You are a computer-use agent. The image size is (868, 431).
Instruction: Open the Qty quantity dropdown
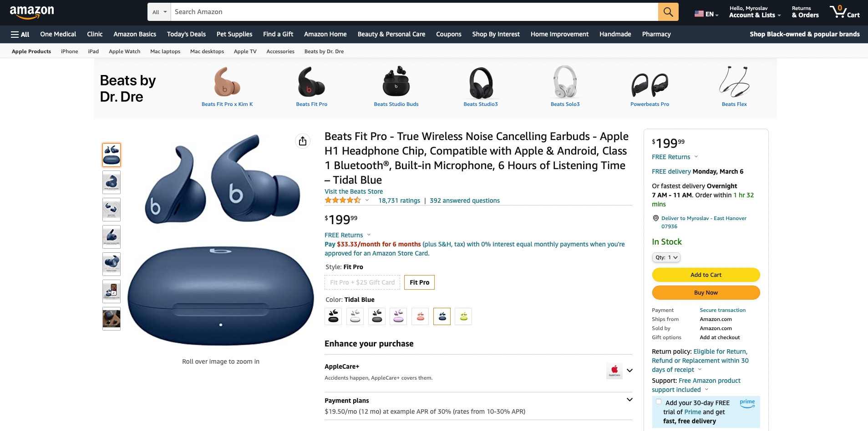click(666, 257)
